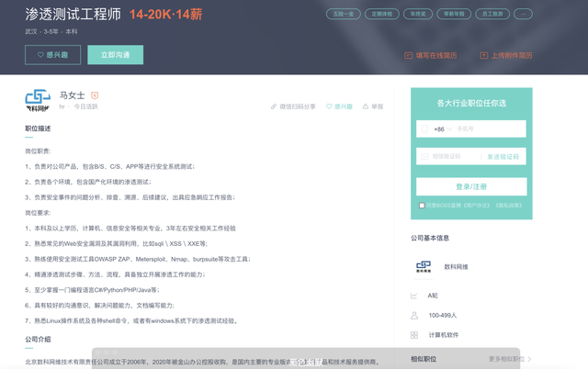Viewport: 588px width, 369px height.
Task: Open 填写在线简历 link
Action: (x=436, y=55)
